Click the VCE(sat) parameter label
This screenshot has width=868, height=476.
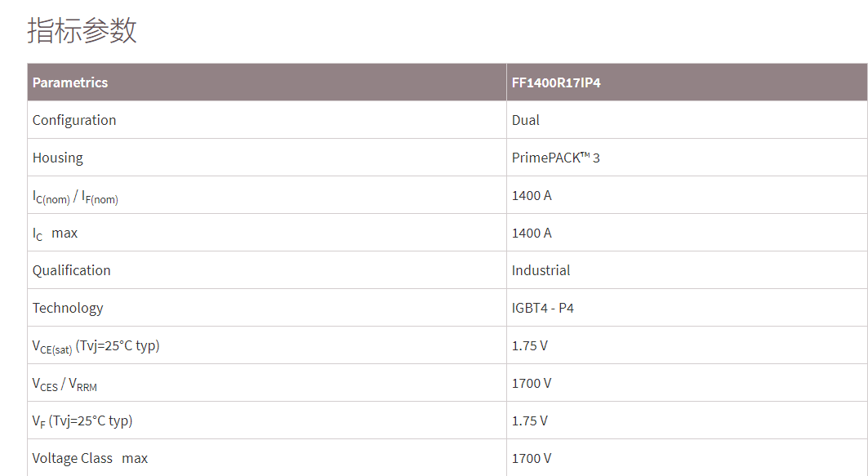tap(96, 346)
